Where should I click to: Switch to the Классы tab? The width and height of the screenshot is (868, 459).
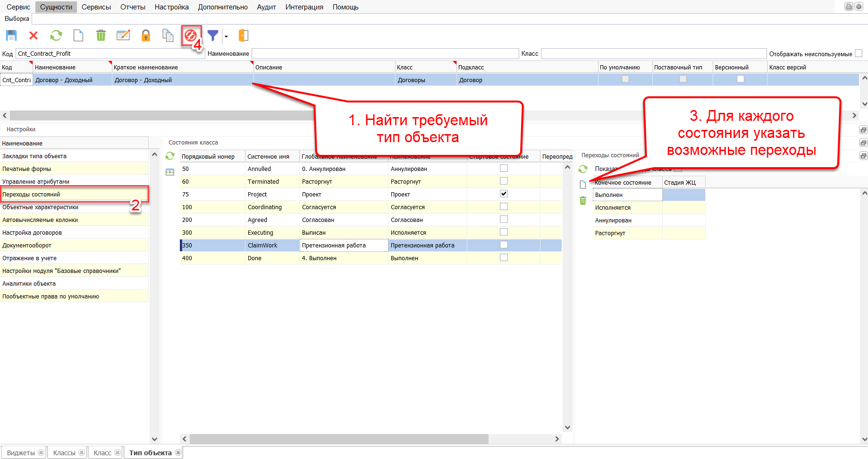(64, 453)
